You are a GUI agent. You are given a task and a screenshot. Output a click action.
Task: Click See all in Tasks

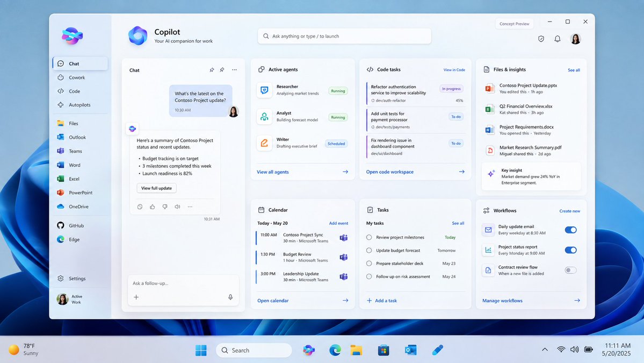point(458,223)
